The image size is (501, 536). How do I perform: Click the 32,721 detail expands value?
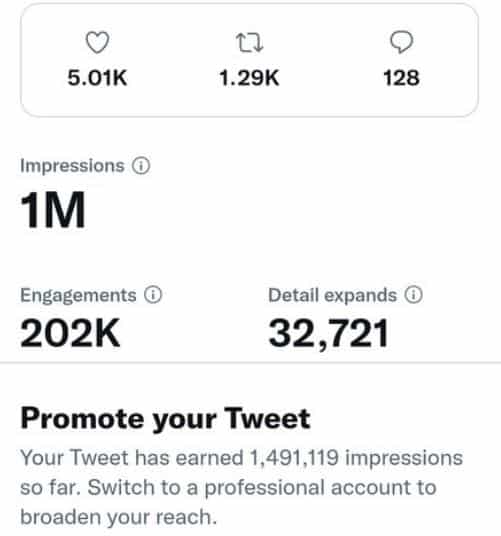(328, 333)
